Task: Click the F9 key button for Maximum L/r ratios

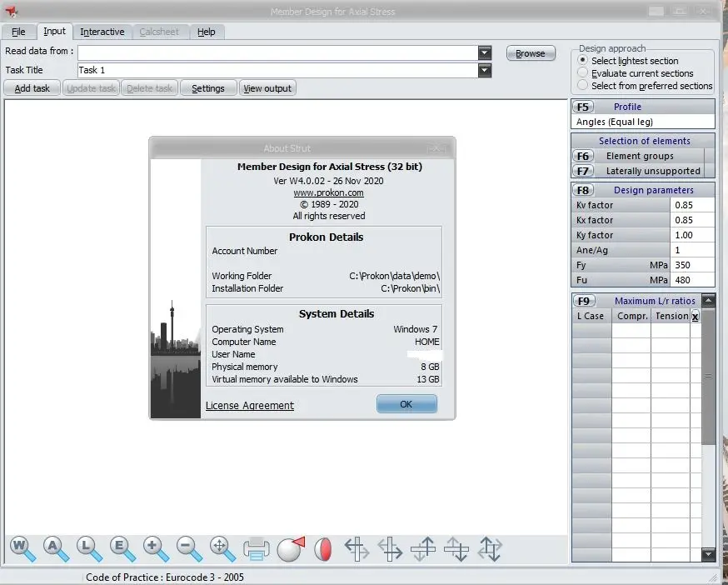Action: (x=584, y=301)
